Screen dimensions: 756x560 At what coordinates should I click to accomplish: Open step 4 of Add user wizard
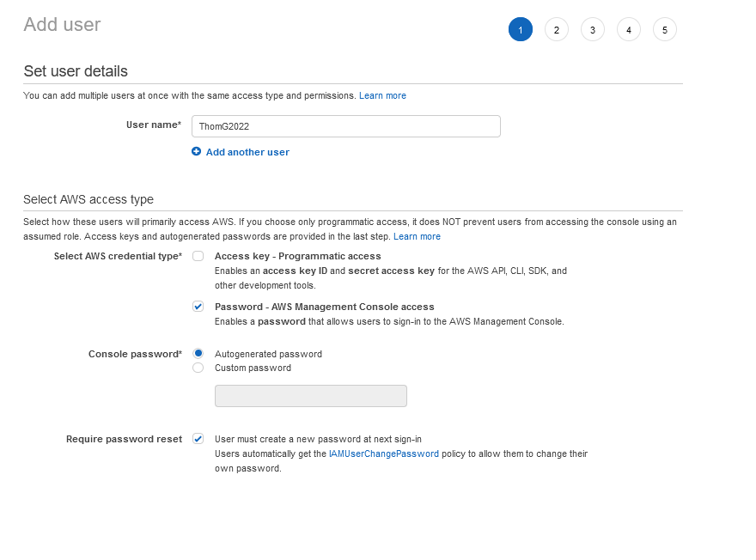pyautogui.click(x=628, y=30)
